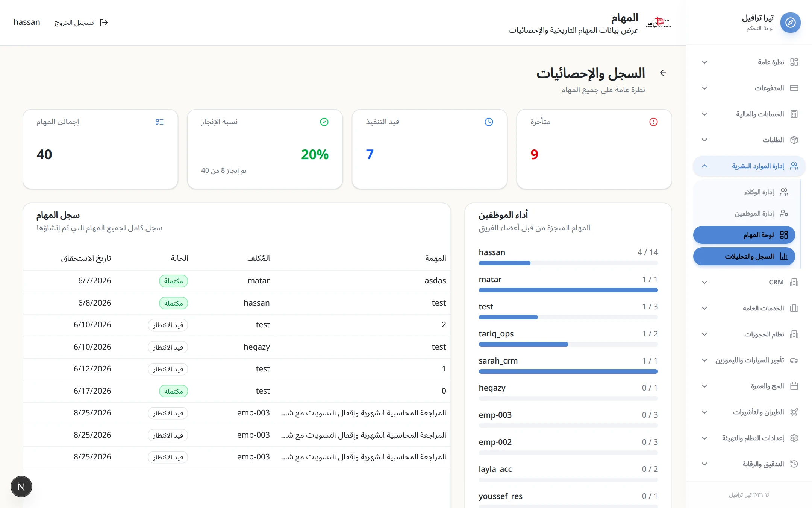Viewport: 812px width, 508px height.
Task: Click the Tera Travel logo image in header
Action: [x=658, y=23]
